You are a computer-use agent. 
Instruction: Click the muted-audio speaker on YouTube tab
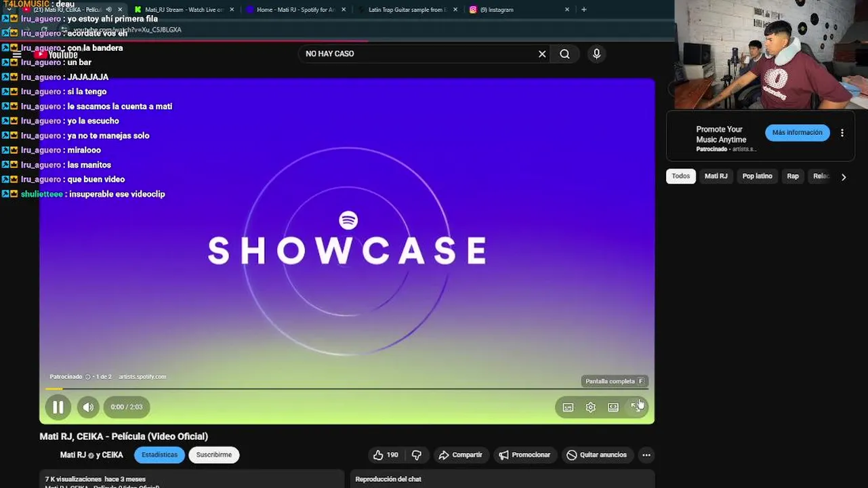coord(108,9)
